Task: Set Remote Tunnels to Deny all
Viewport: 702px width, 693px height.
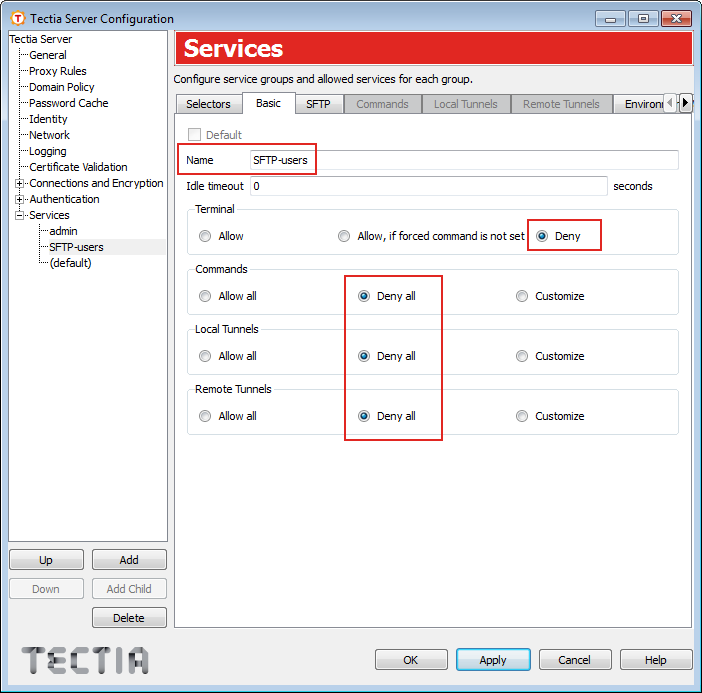Action: pyautogui.click(x=364, y=416)
